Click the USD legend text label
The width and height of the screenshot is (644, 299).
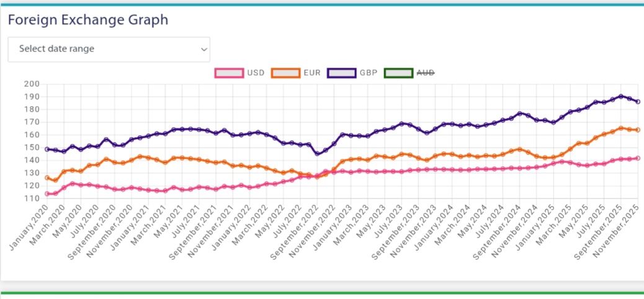256,73
